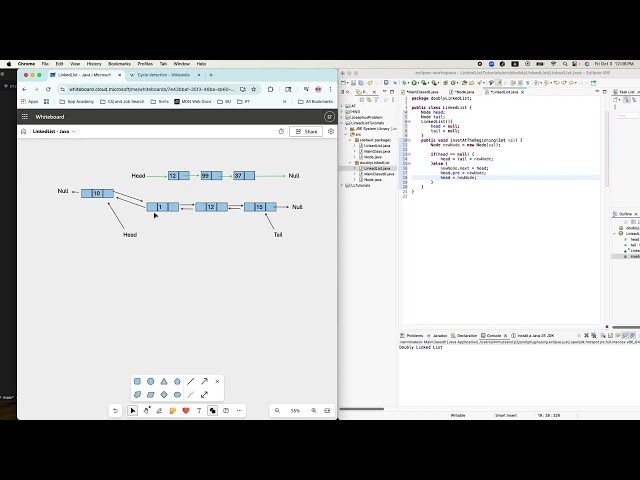Activate the Whiteboard select pointer tool
Screen dimensions: 640x480
(x=133, y=411)
